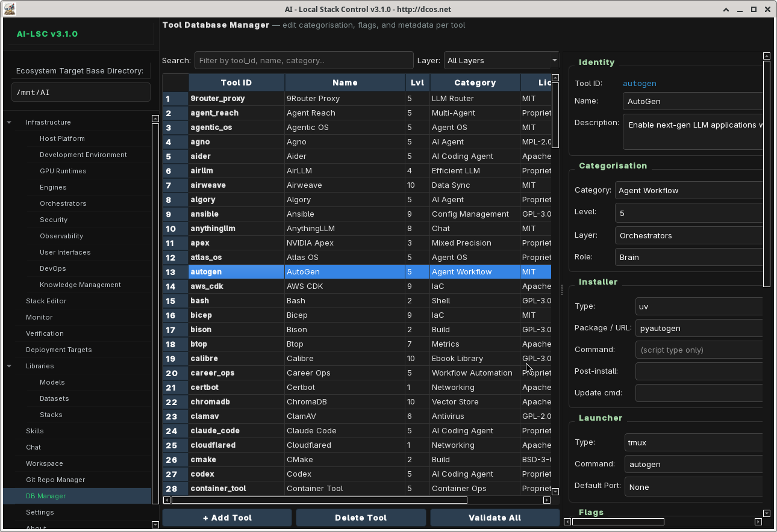This screenshot has width=777, height=532.
Task: Select the 9router_proxy tool row
Action: click(357, 99)
